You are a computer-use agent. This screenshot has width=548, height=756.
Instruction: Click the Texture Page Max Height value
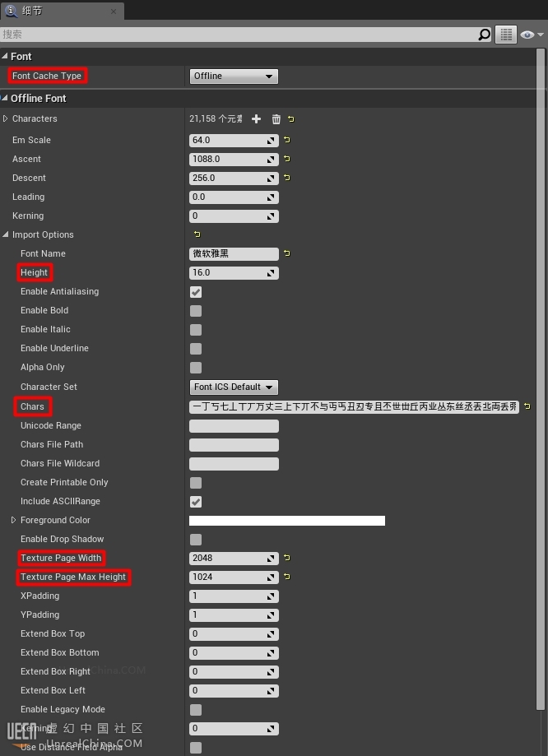234,577
